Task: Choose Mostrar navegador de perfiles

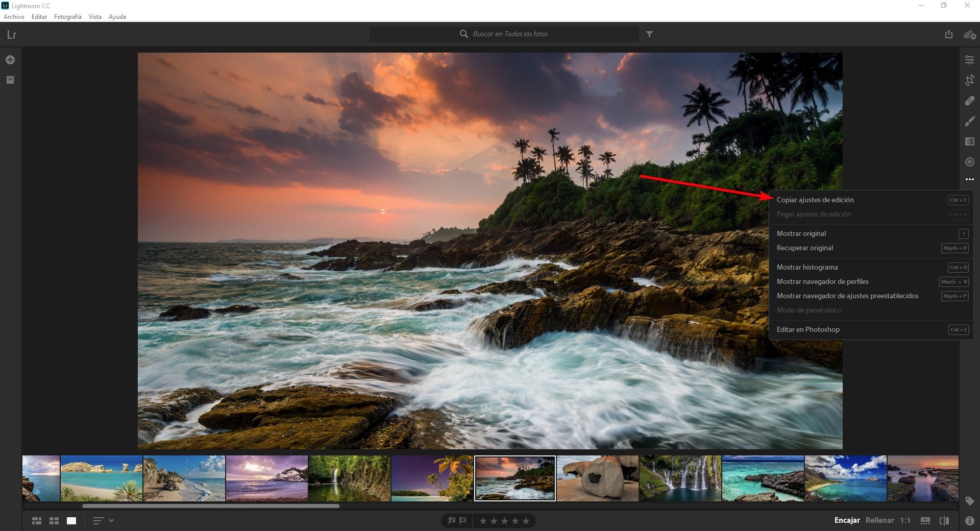Action: [x=871, y=282]
